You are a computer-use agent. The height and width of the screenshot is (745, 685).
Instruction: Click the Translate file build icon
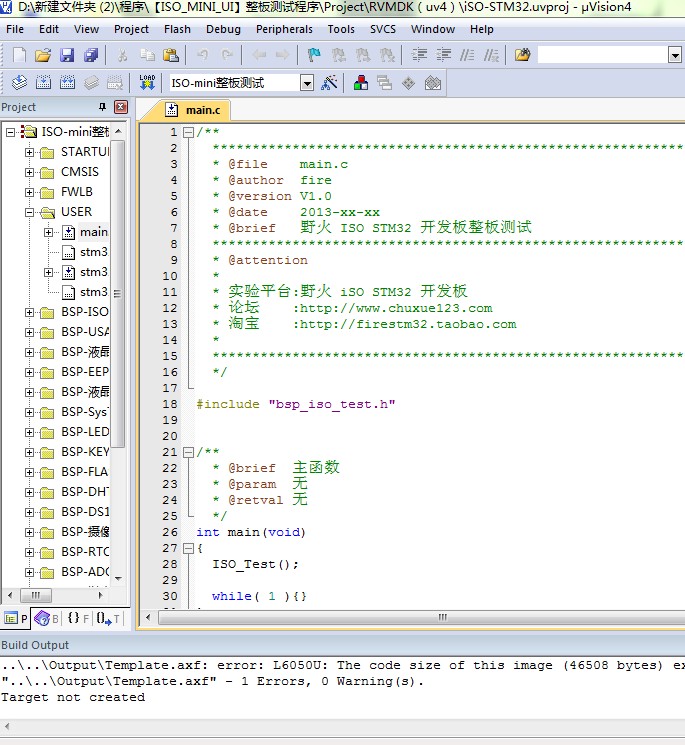[x=19, y=83]
